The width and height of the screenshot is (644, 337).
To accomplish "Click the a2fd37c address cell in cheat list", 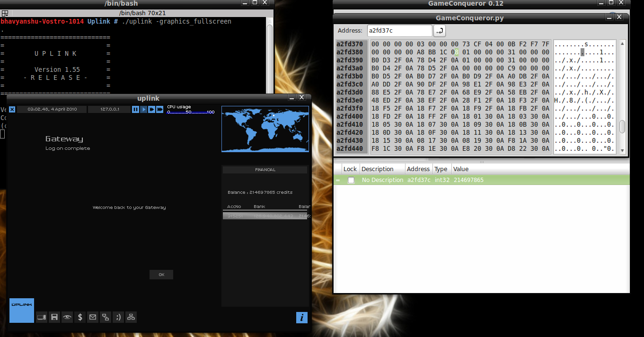I will pyautogui.click(x=419, y=180).
